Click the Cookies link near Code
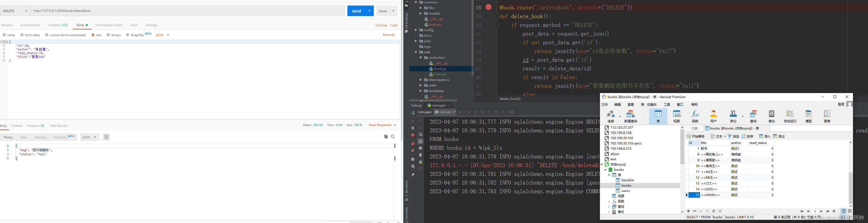 [381, 25]
